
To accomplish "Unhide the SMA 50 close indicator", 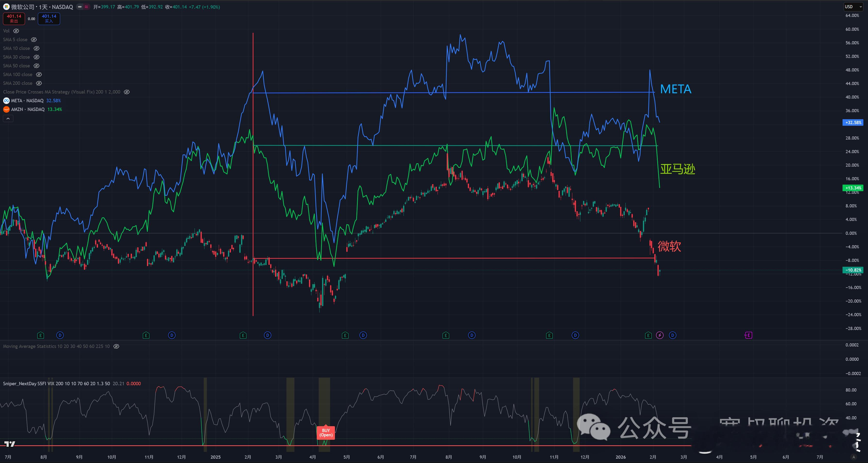I will pos(36,66).
